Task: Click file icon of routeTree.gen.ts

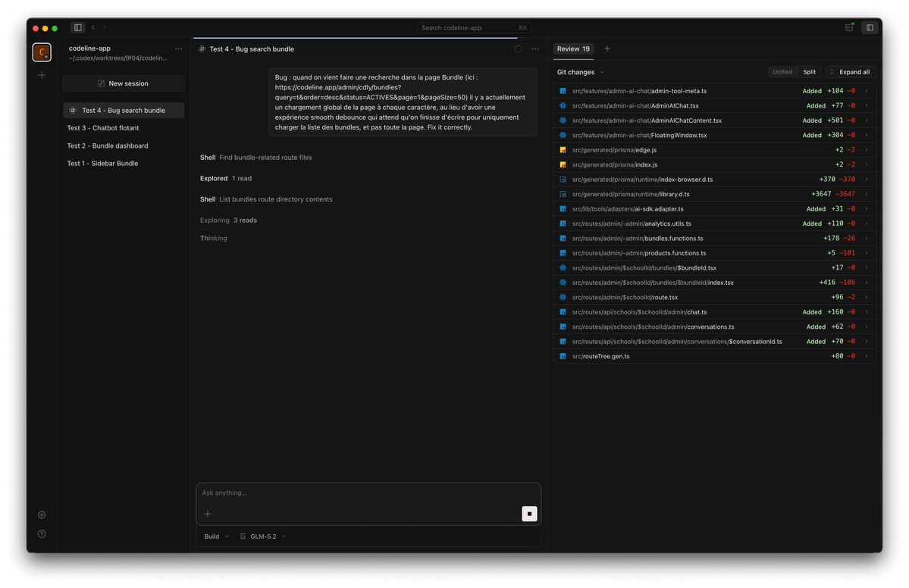Action: [563, 356]
